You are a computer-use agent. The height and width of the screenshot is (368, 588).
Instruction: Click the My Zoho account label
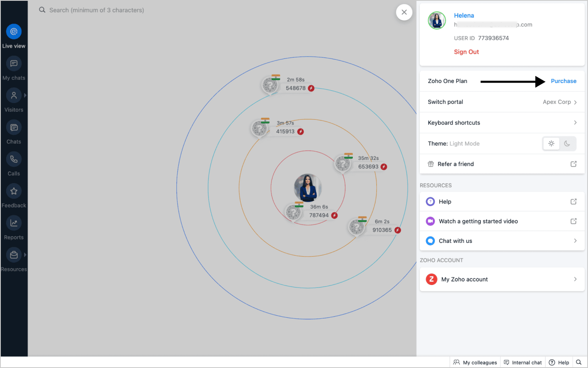[465, 279]
